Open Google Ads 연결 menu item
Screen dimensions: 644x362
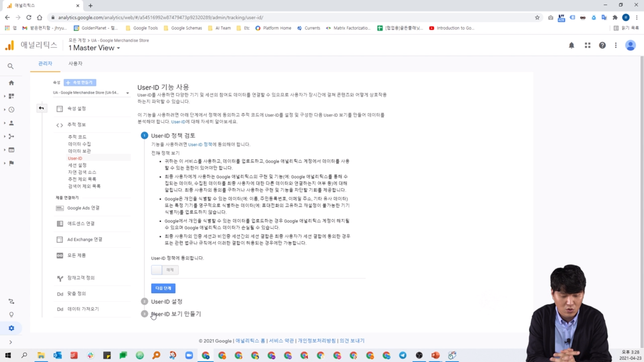(x=83, y=208)
